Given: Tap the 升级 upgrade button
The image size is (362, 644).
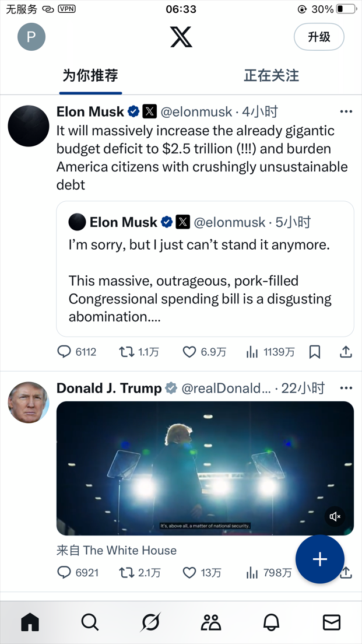Looking at the screenshot, I should [319, 37].
